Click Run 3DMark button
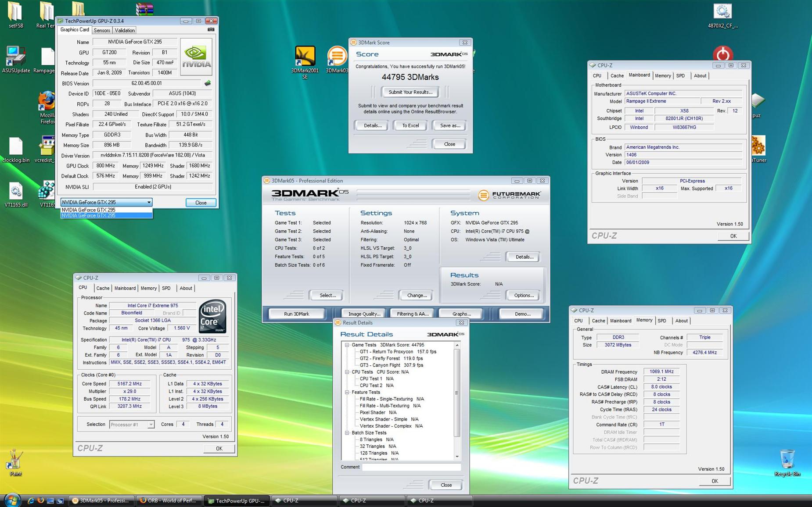The image size is (812, 507). (297, 314)
